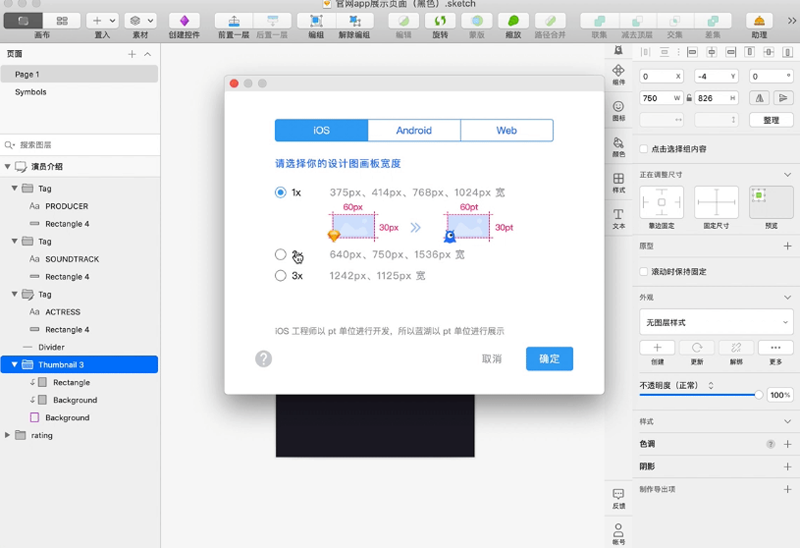Click the 确定 confirm button

point(549,359)
